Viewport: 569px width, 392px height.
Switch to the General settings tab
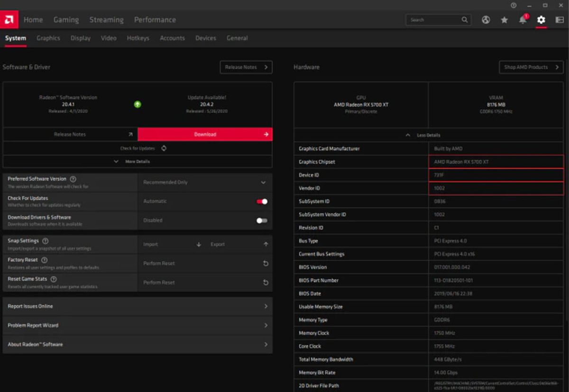(237, 38)
